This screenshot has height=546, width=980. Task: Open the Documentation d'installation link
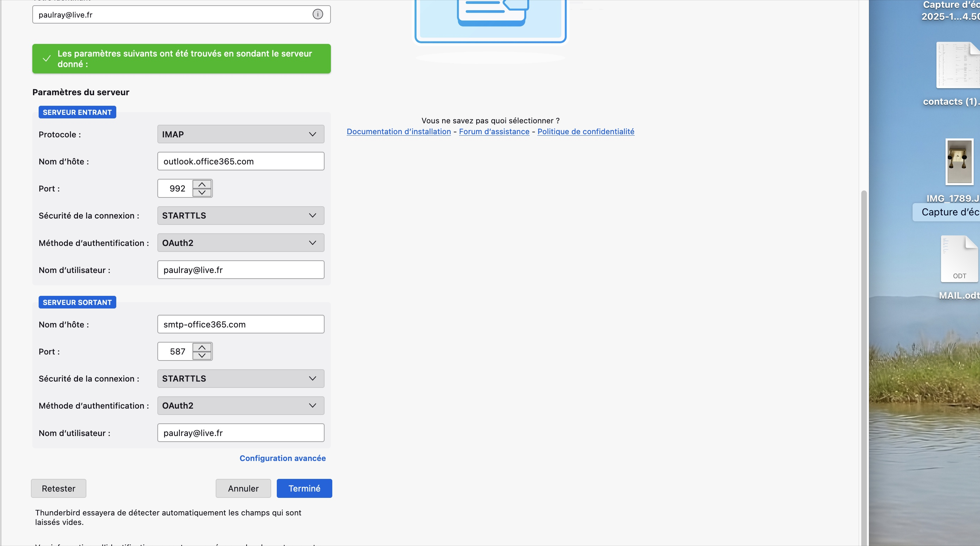click(x=398, y=132)
